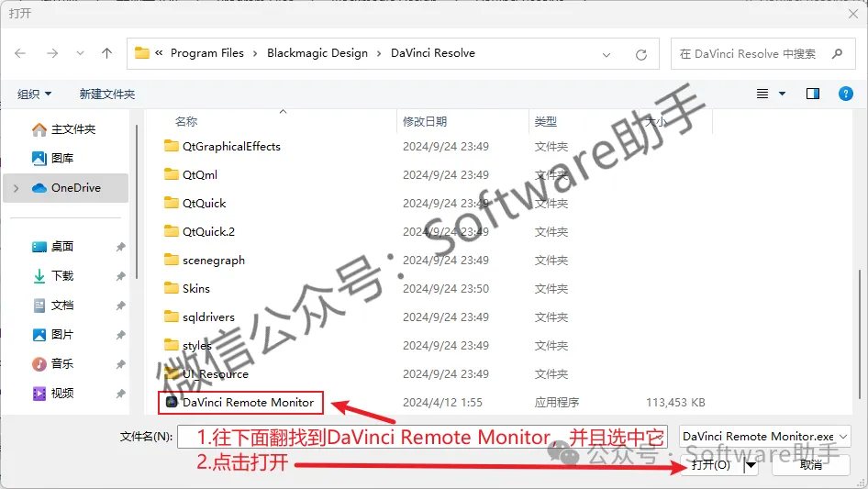Image resolution: width=868 pixels, height=489 pixels.
Task: Open 文档 in the sidebar
Action: [53, 306]
